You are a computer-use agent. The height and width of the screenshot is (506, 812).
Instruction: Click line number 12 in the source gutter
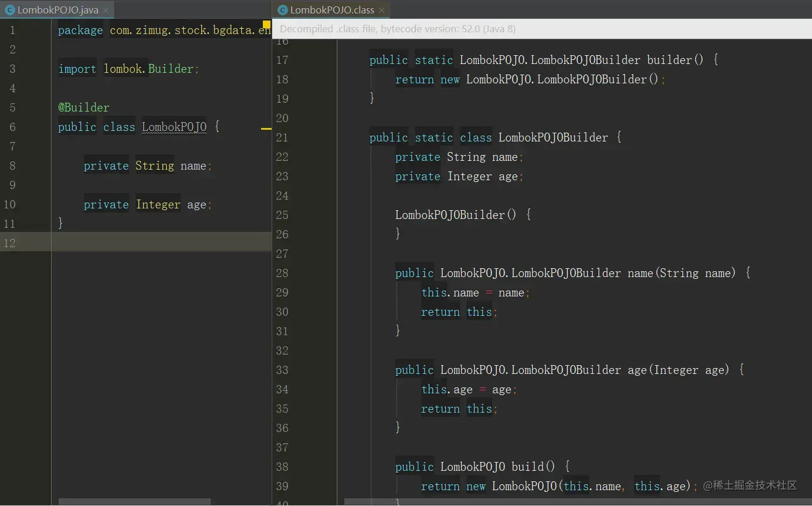point(10,243)
